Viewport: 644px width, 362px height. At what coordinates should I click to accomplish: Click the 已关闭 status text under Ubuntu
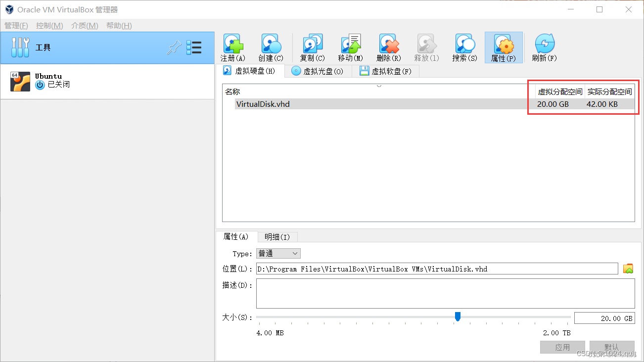tap(59, 85)
